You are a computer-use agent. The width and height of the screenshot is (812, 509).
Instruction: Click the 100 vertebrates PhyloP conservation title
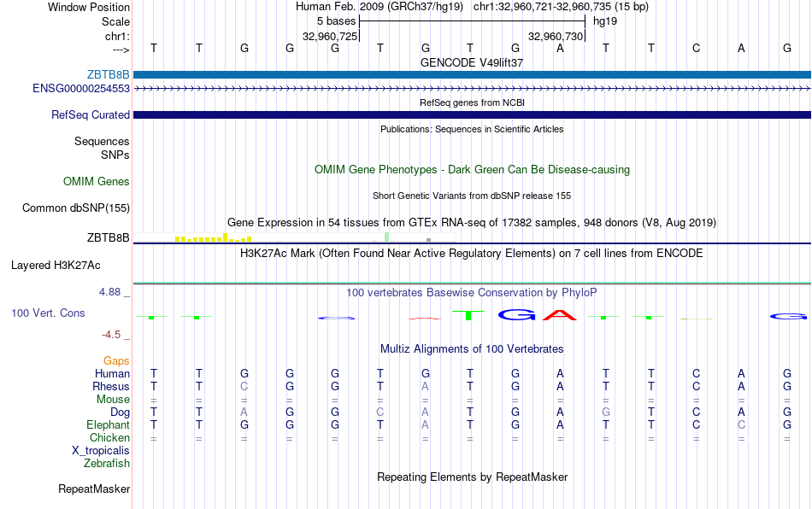click(472, 292)
